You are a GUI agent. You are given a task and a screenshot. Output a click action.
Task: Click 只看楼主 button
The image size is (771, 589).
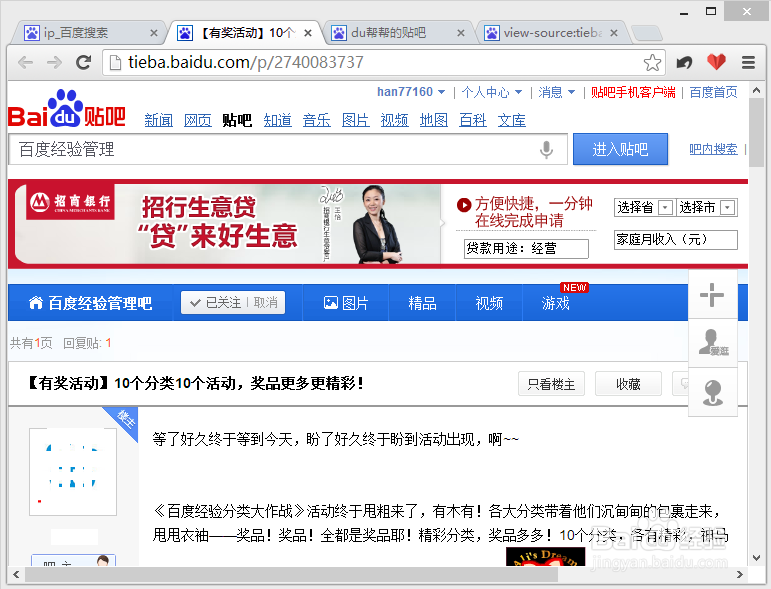click(x=551, y=383)
